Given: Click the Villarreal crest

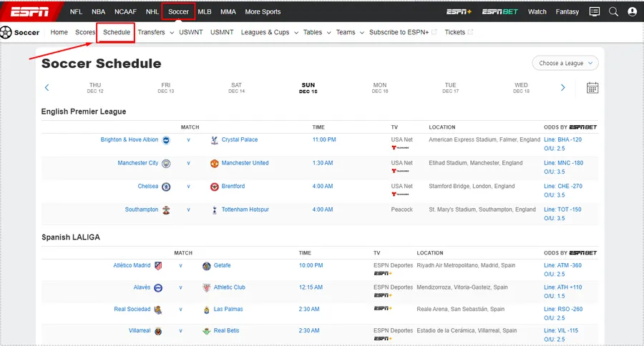Looking at the screenshot, I should (158, 331).
